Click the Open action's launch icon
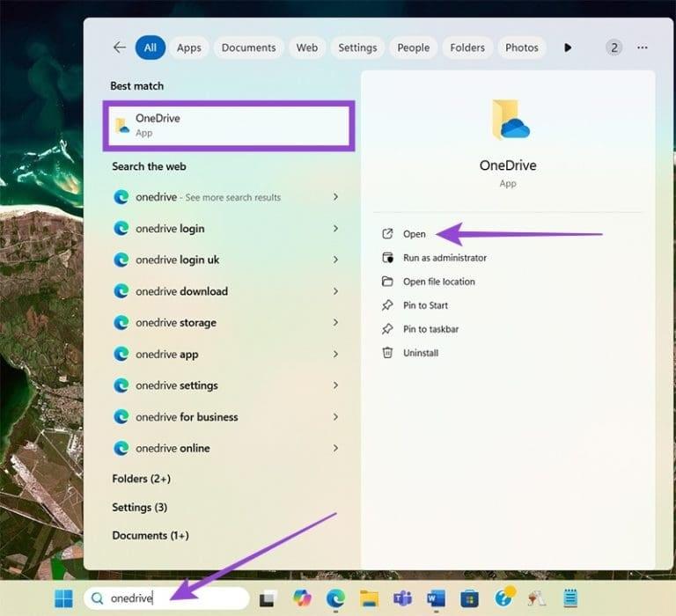676x616 pixels. (387, 234)
